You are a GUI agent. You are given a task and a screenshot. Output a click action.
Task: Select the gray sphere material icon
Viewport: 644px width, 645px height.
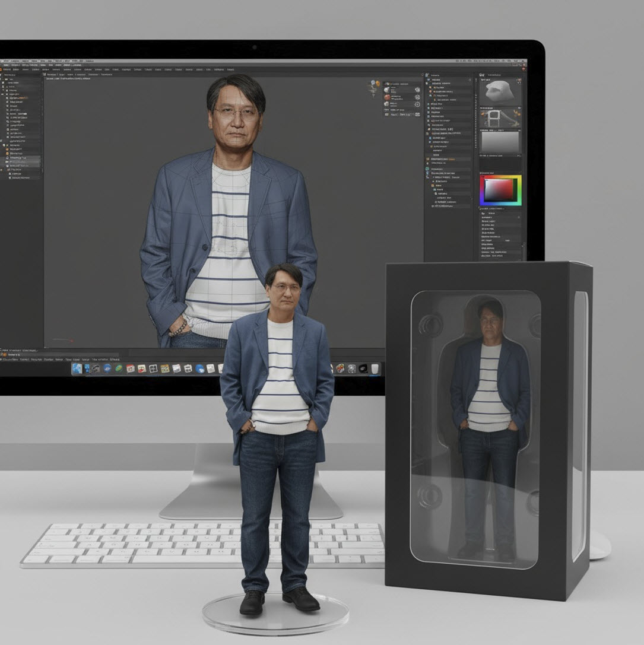pyautogui.click(x=388, y=104)
